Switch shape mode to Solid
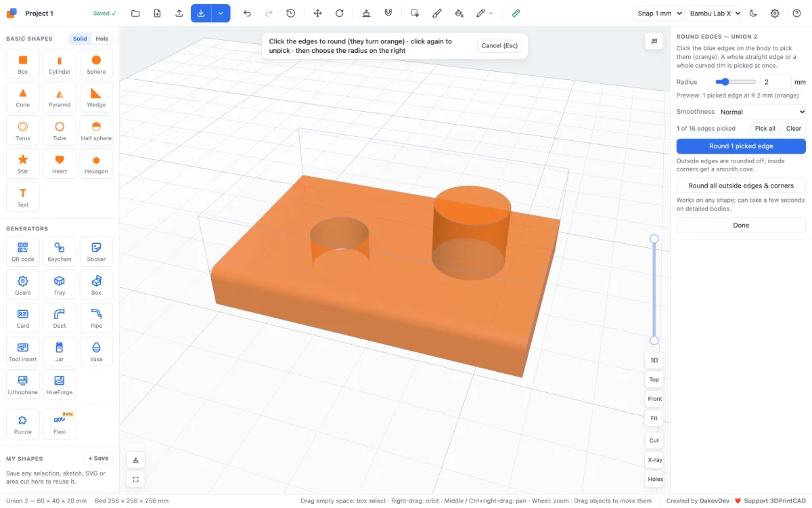The image size is (812, 508). pyautogui.click(x=80, y=39)
